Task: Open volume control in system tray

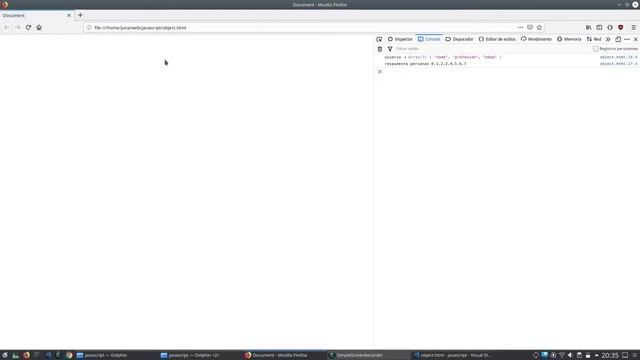Action: 570,355
